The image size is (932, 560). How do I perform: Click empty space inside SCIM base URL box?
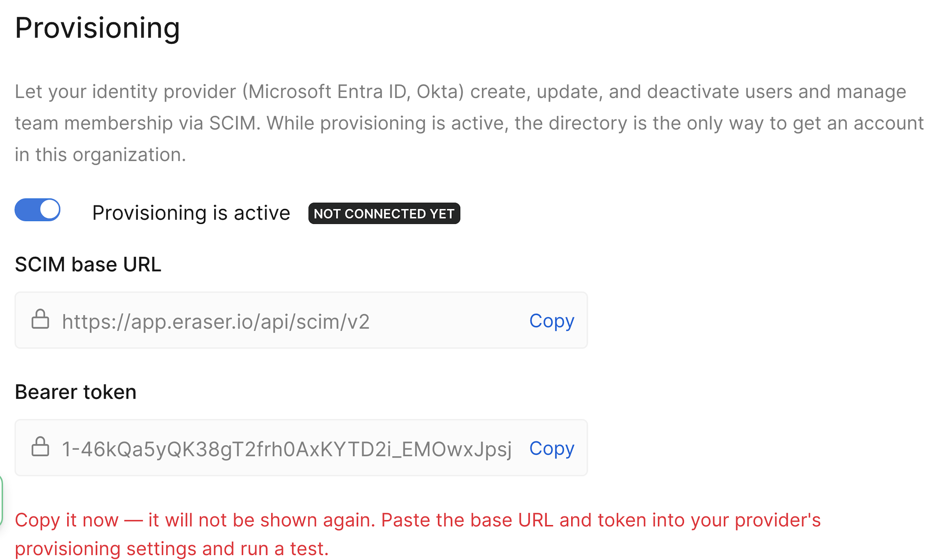coord(449,320)
